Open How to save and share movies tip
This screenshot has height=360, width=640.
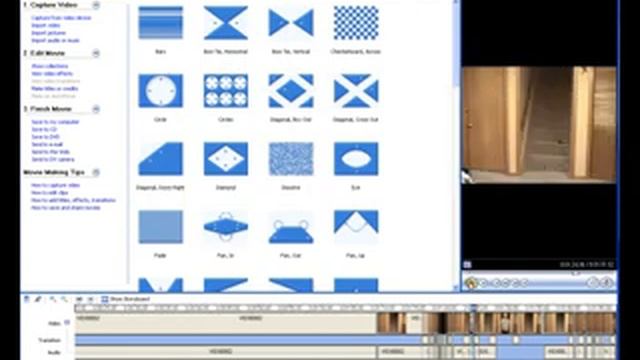[x=66, y=208]
